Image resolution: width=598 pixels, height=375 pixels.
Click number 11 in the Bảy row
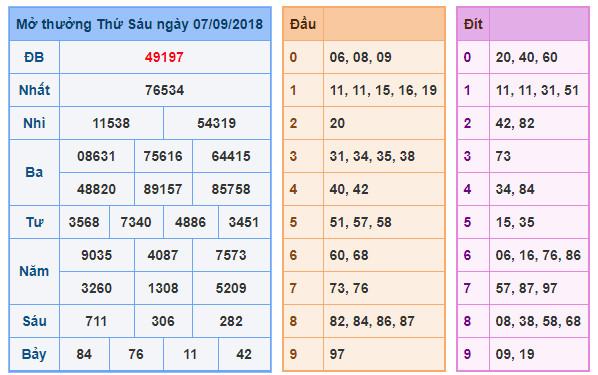click(x=190, y=354)
